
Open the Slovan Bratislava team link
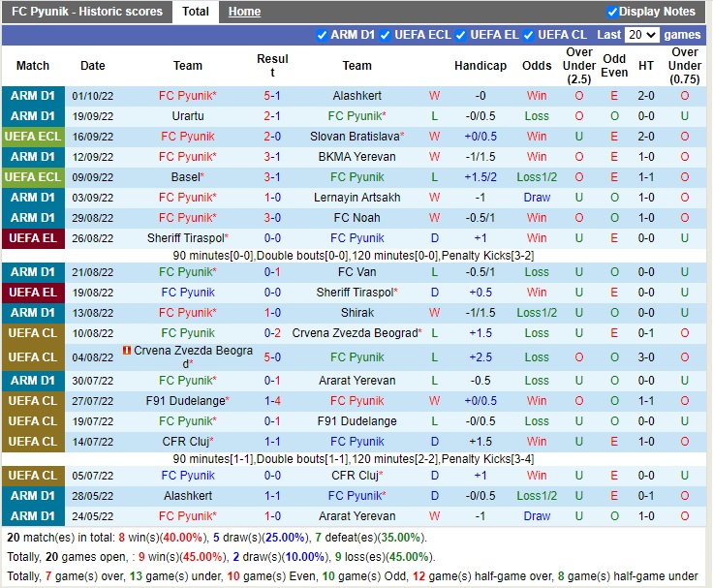355,137
